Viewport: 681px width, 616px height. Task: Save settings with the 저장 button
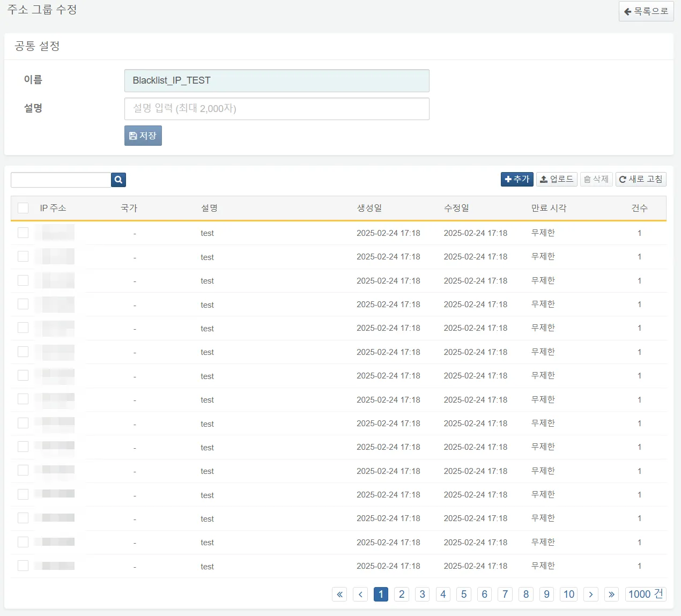[143, 136]
